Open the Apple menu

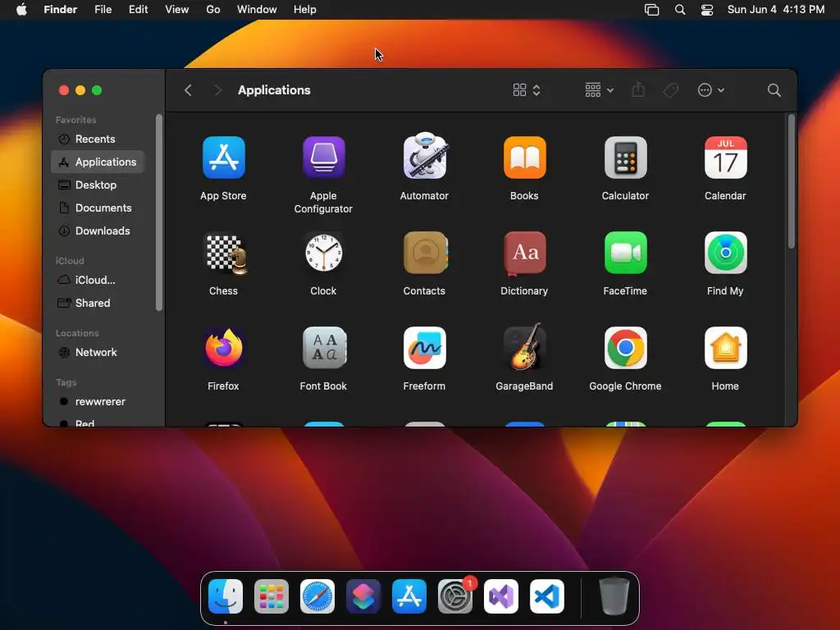pos(21,10)
